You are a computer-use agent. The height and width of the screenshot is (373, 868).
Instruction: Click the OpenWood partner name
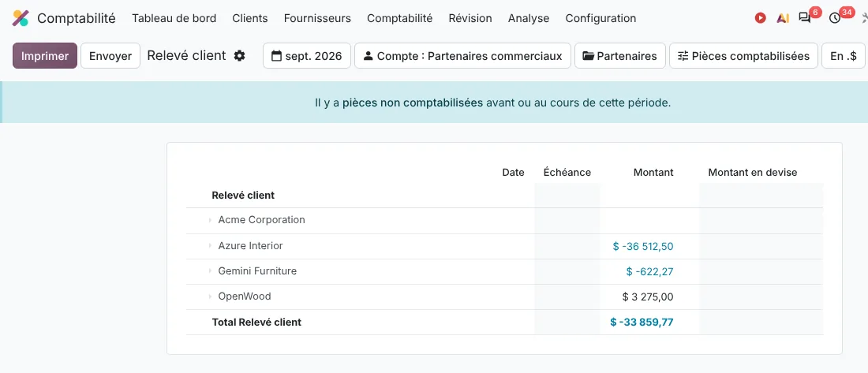(245, 296)
